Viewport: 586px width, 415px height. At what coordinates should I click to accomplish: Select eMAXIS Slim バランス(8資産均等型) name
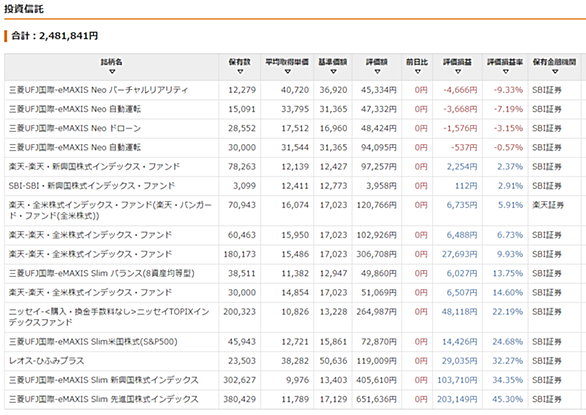coord(102,273)
